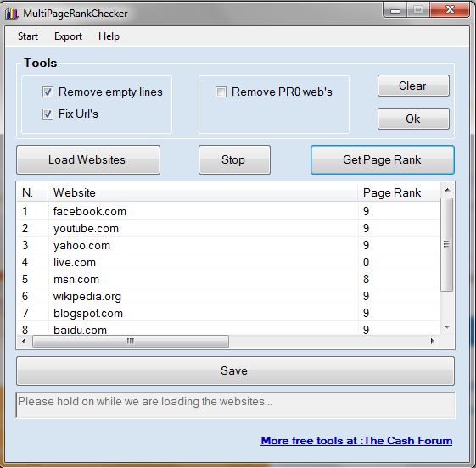
Task: Open the Help menu
Action: [x=109, y=36]
